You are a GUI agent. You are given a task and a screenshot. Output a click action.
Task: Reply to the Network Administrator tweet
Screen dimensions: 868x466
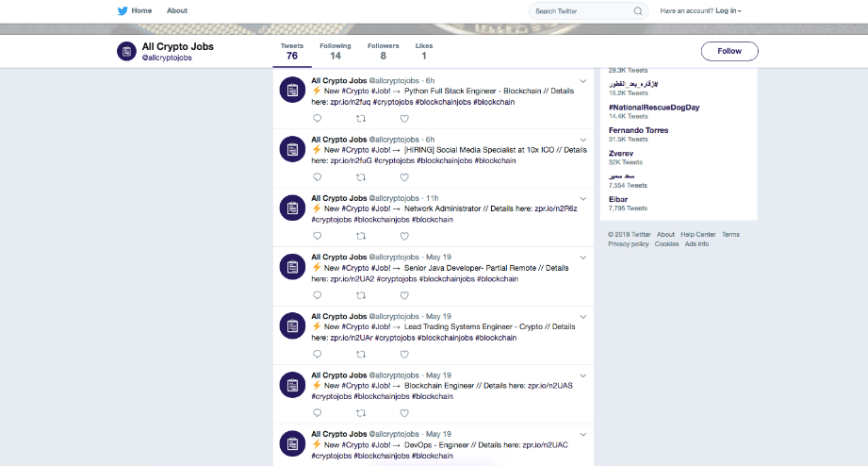[x=318, y=236]
